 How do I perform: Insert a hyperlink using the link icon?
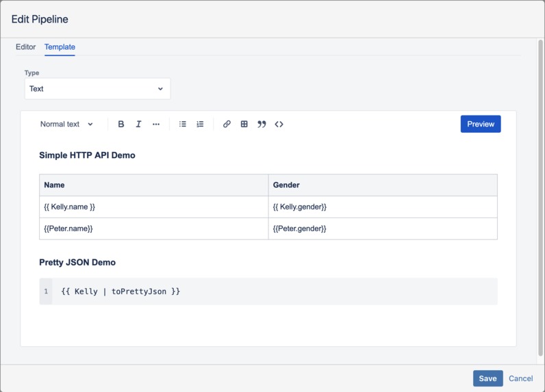tap(227, 124)
